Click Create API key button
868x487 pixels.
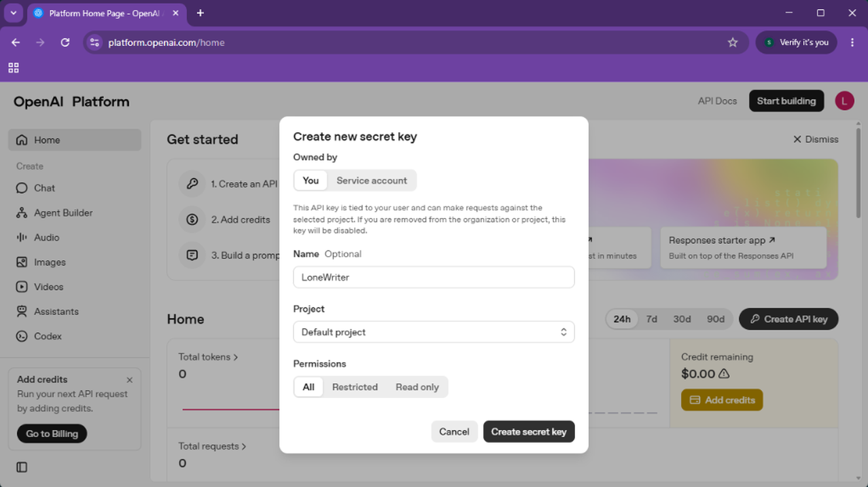pyautogui.click(x=788, y=319)
